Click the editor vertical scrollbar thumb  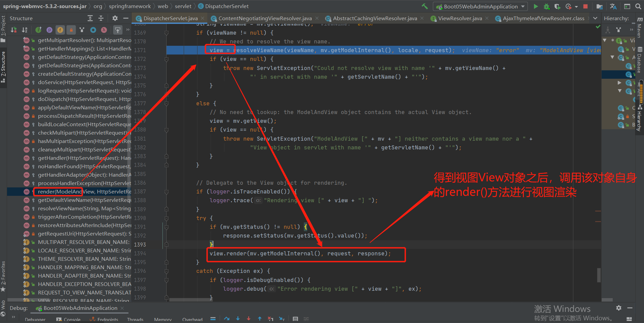point(599,275)
